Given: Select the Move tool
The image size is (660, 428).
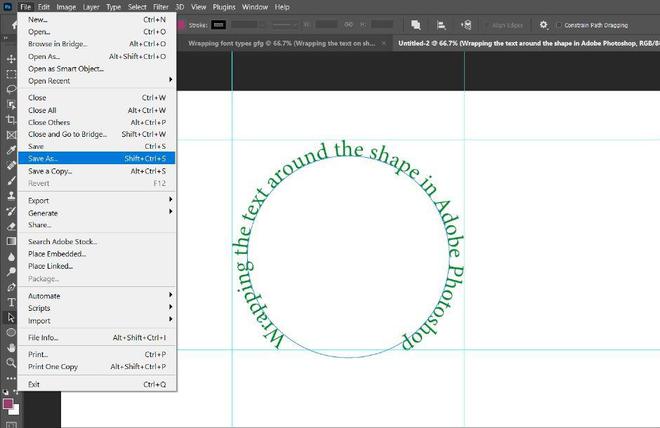Looking at the screenshot, I should click(x=10, y=58).
